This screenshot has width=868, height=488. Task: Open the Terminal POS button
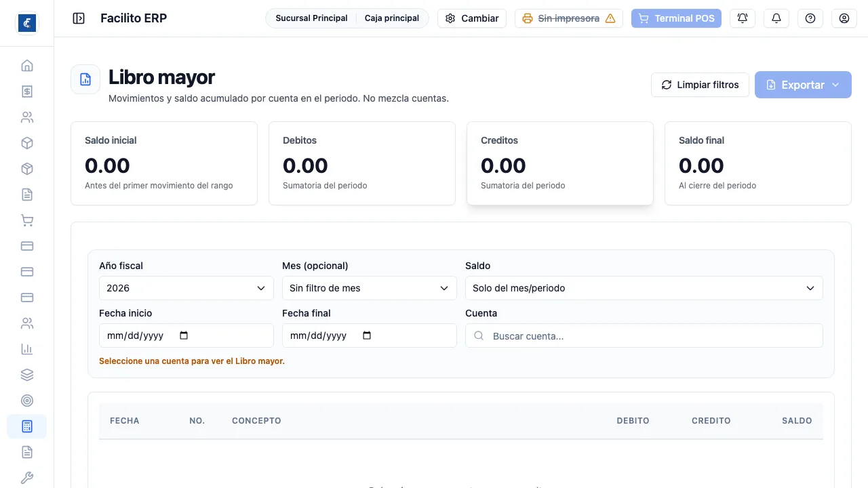[x=676, y=18]
